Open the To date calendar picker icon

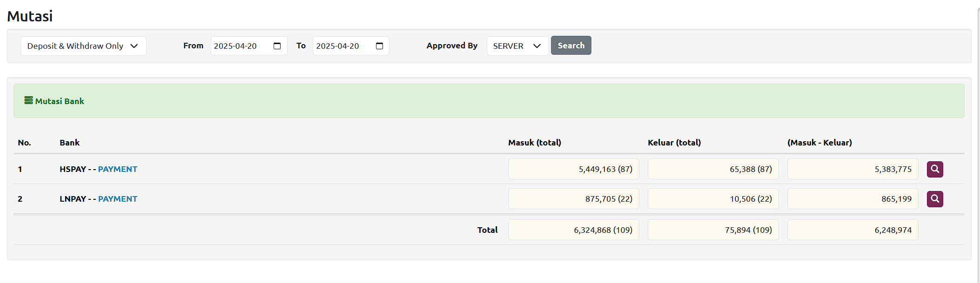(x=379, y=46)
